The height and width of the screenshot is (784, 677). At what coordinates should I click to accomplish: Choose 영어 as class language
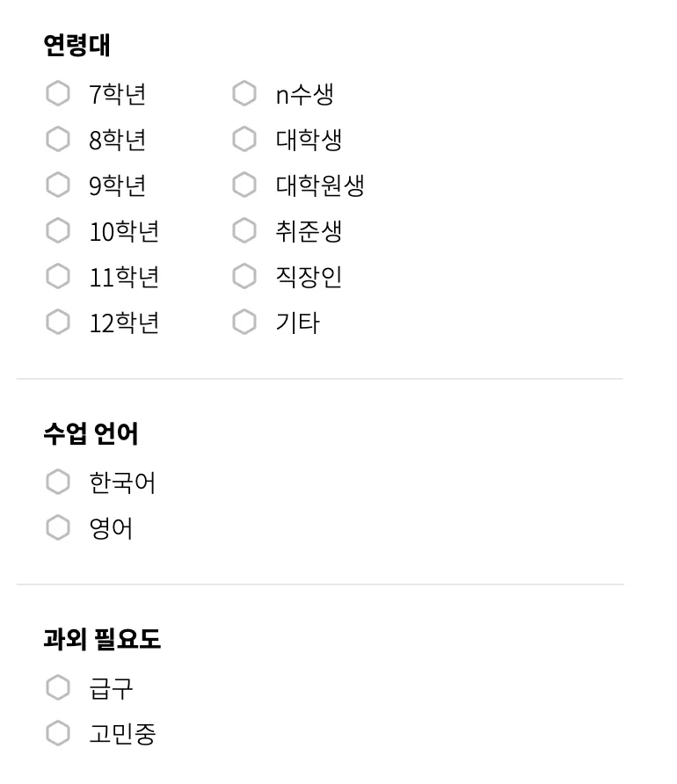click(x=57, y=528)
